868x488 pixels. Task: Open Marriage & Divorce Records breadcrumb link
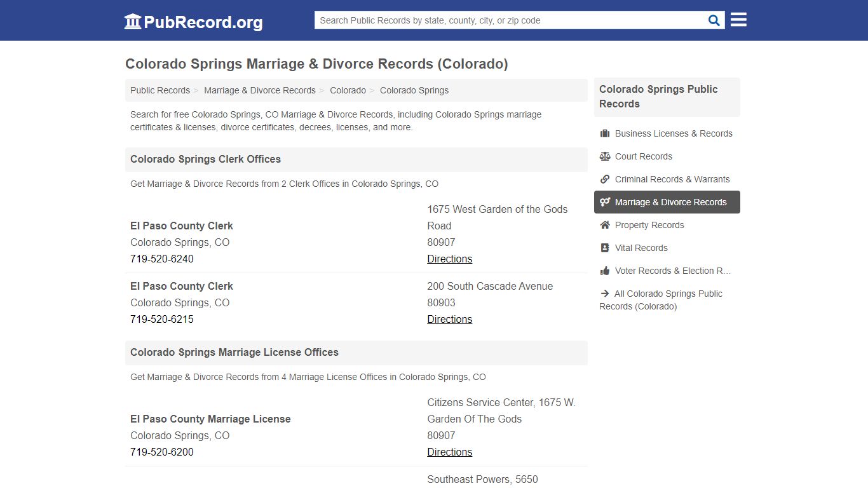click(x=260, y=90)
